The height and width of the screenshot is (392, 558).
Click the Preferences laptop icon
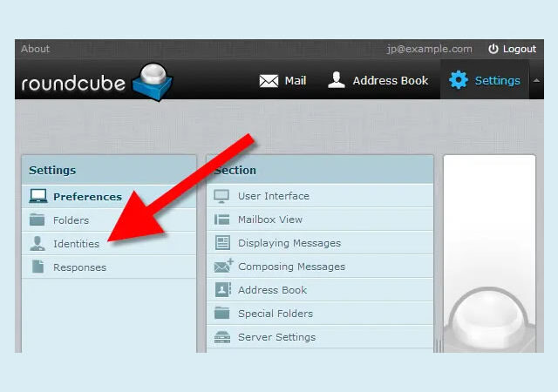click(38, 196)
